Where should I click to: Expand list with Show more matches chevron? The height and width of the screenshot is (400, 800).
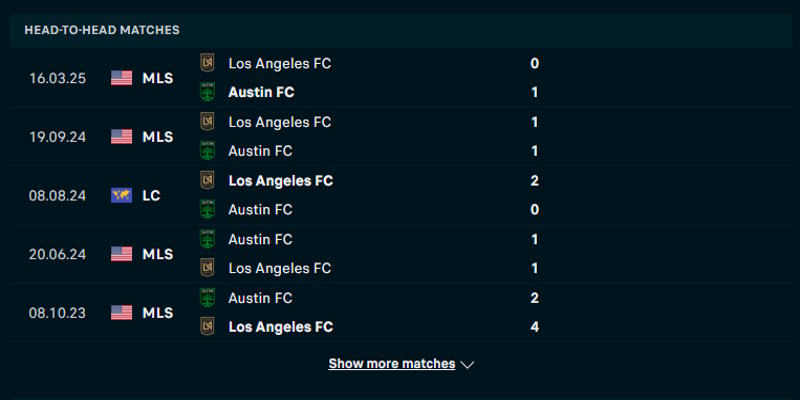click(x=467, y=365)
